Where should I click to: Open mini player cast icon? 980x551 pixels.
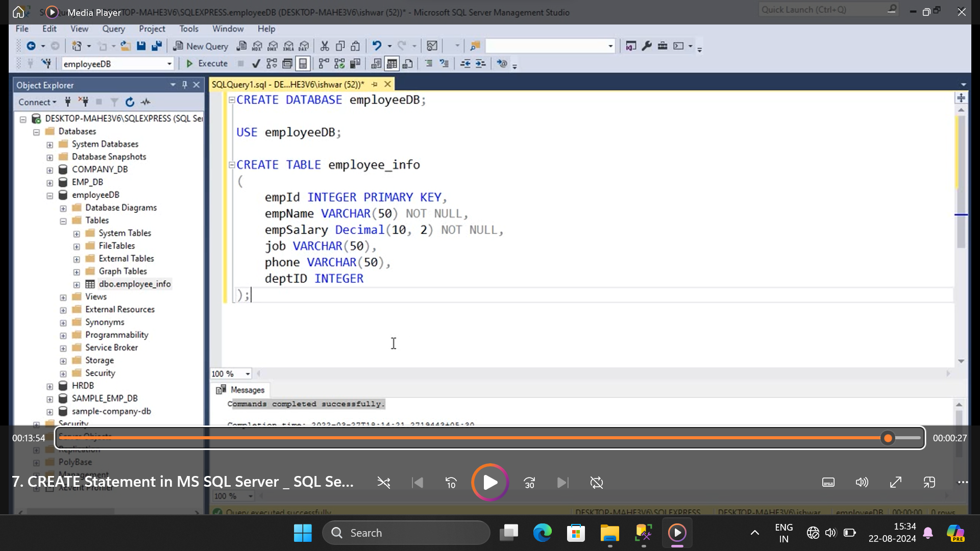tap(929, 482)
